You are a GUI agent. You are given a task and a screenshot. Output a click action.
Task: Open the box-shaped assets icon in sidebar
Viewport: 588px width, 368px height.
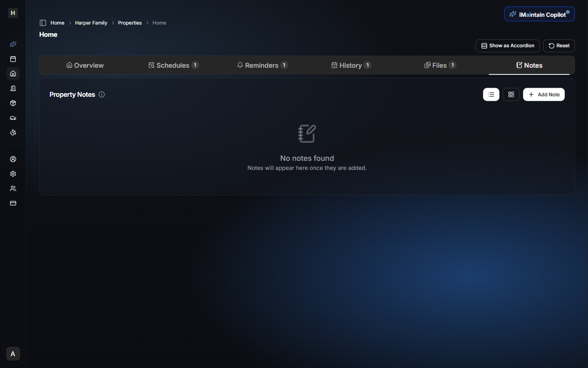(13, 103)
